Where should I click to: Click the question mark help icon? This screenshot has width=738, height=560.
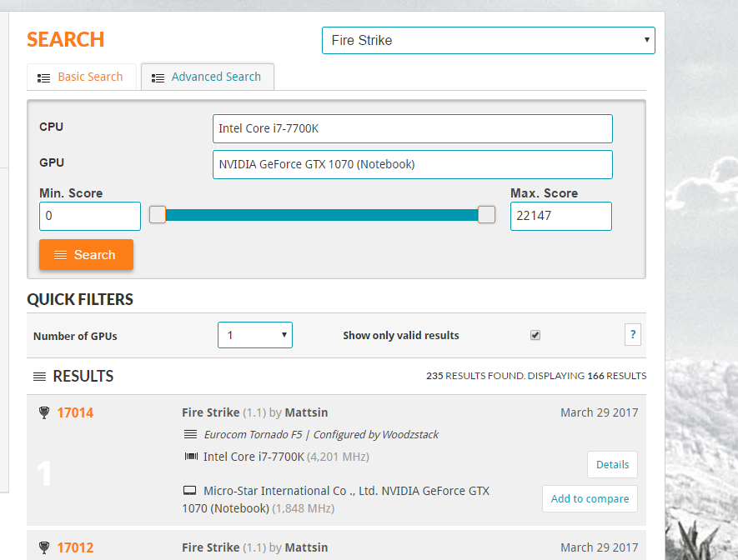click(633, 335)
